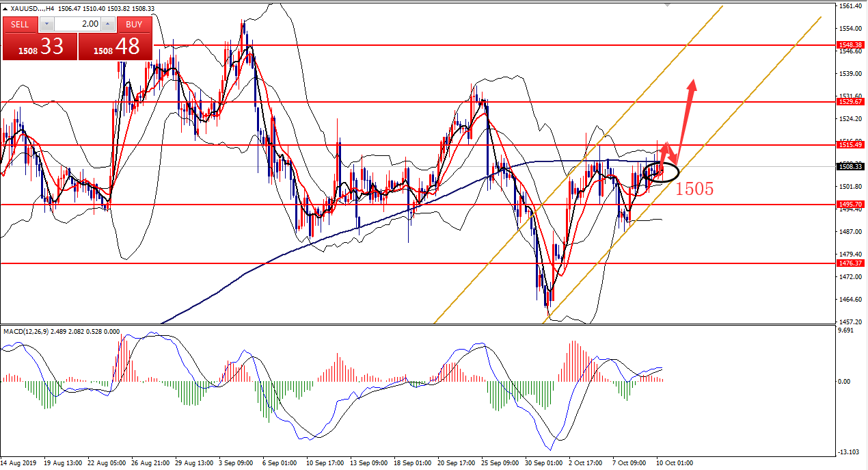Click the 1529.67 price level tag
868x470 pixels.
pyautogui.click(x=850, y=101)
